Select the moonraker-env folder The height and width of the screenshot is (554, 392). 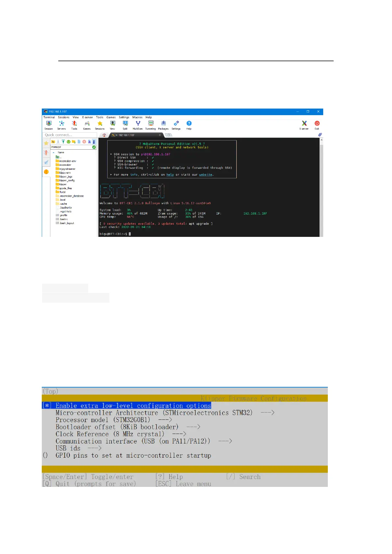click(x=66, y=161)
